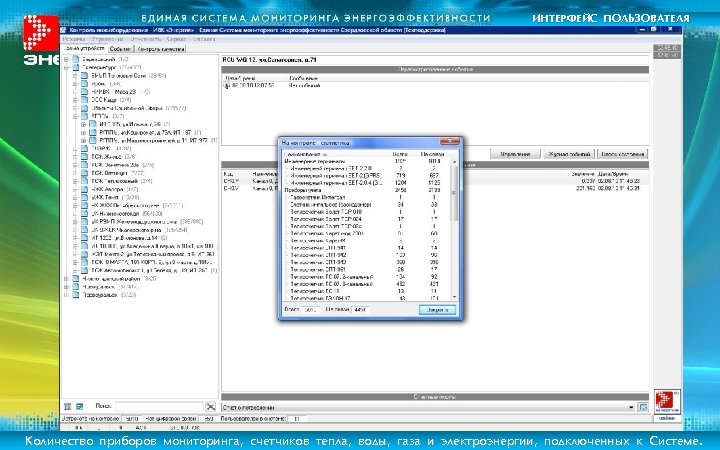Select the Теплосчетчик СПТ-941 row

pos(366,248)
